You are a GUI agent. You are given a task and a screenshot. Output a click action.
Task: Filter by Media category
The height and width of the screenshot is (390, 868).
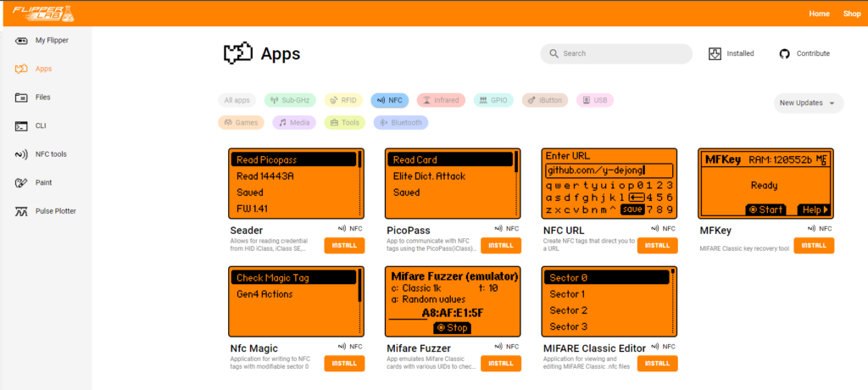pyautogui.click(x=294, y=122)
